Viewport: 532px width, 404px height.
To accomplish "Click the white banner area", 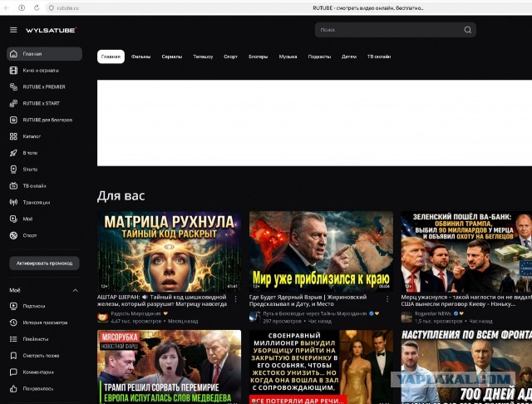I will (314, 123).
